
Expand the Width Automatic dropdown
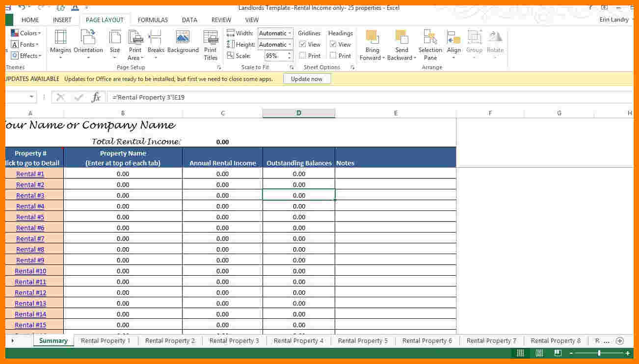(290, 33)
